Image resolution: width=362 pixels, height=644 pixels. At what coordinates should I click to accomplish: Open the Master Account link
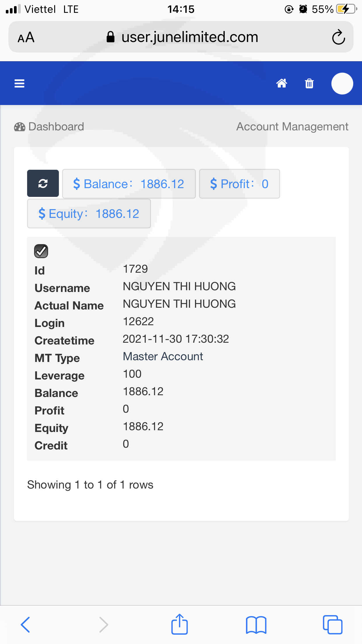click(163, 356)
